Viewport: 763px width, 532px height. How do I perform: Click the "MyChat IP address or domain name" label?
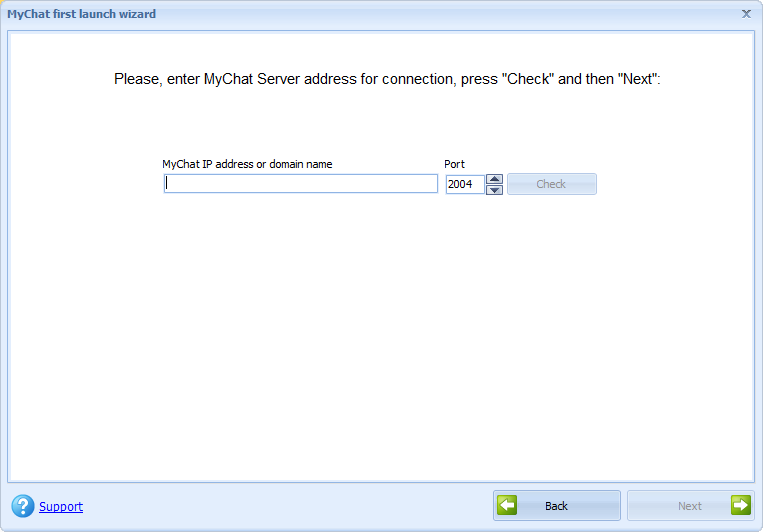click(247, 164)
